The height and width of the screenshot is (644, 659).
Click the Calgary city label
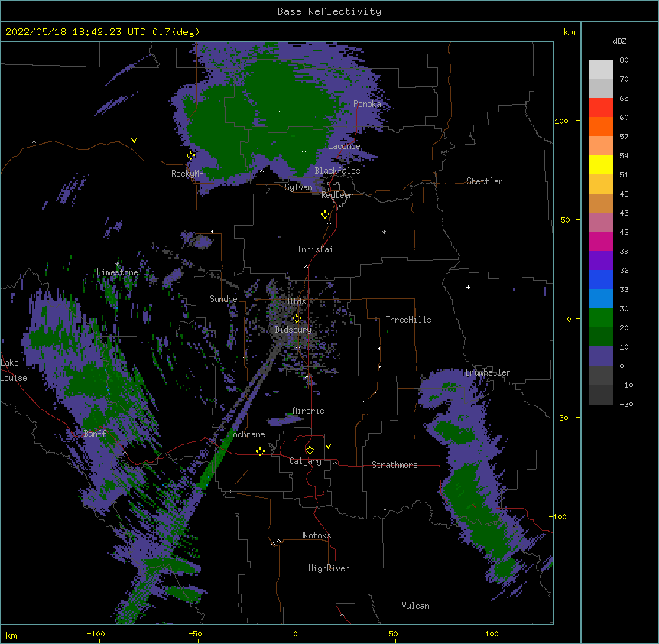[x=306, y=461]
